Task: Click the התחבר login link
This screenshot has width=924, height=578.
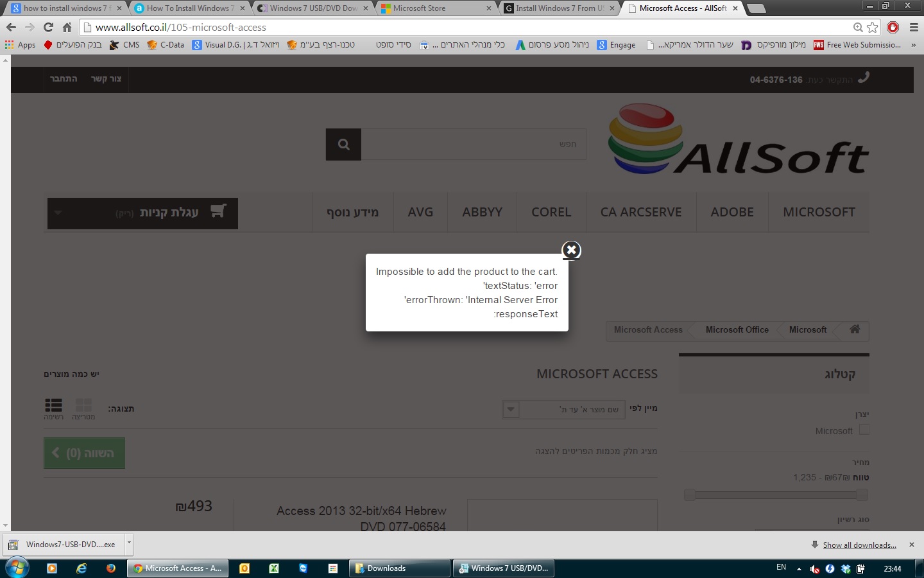Action: tap(64, 79)
